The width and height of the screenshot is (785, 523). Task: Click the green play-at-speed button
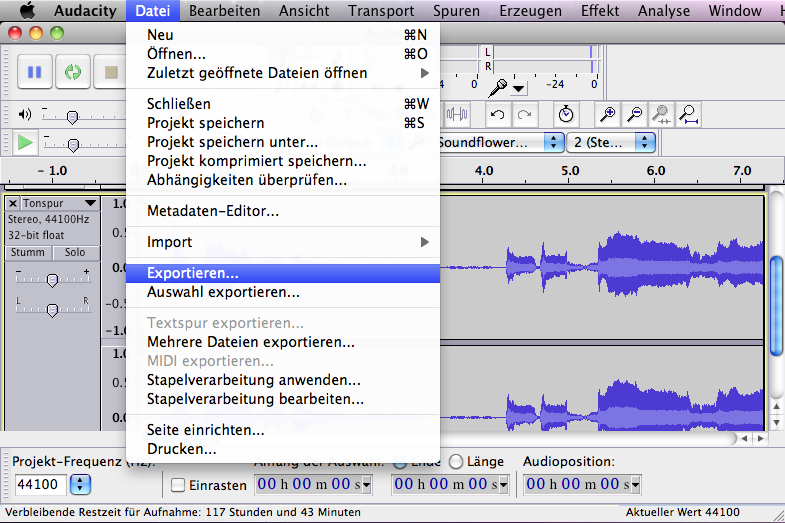pos(26,143)
